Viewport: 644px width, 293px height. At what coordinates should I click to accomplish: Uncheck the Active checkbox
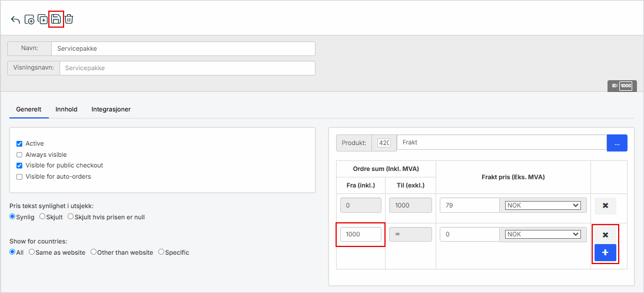pos(19,144)
